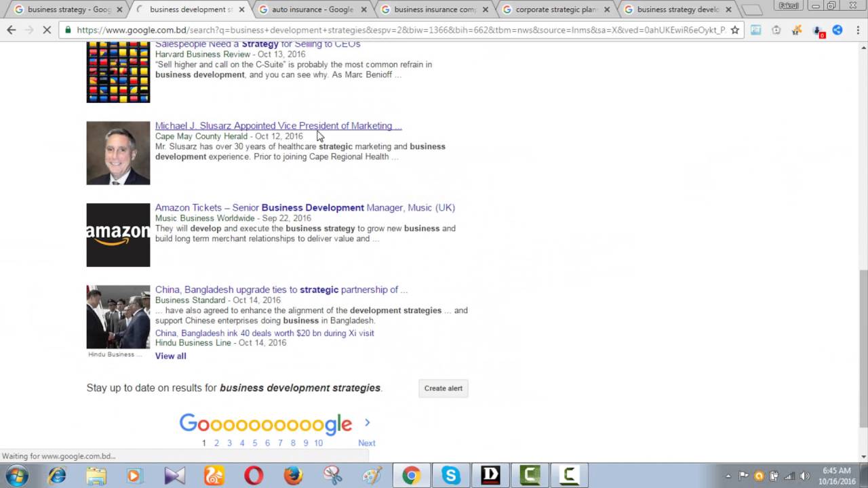
Task: Click 'Music Business Worldwide - Sep 22, 2016' text
Action: [233, 218]
